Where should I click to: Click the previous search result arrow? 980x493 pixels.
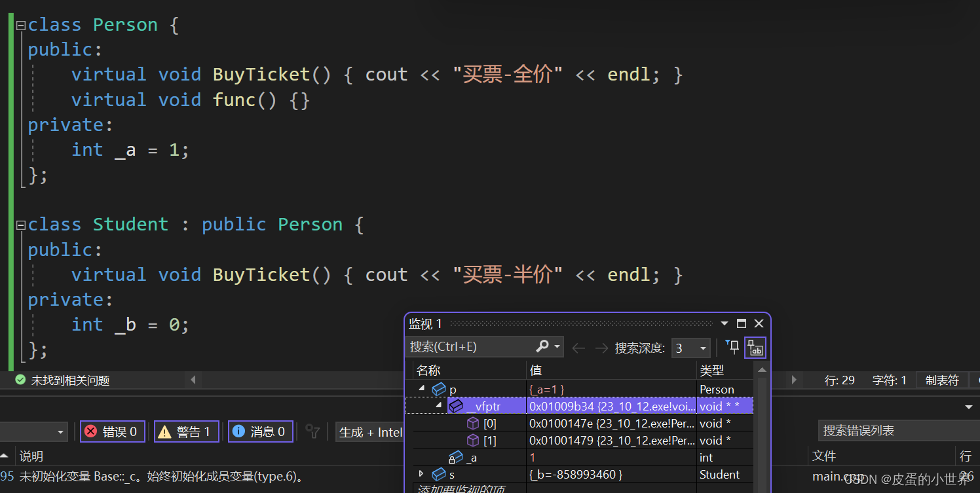(x=578, y=348)
